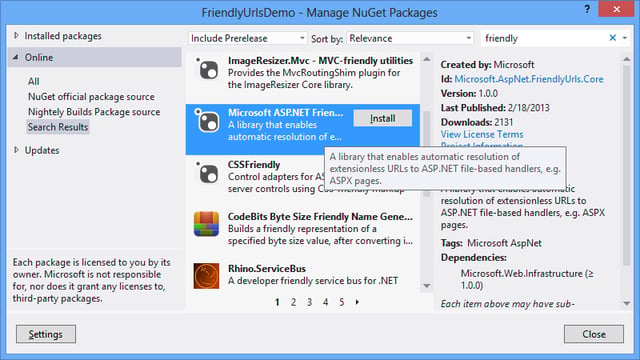
Task: Clear the search text with the X icon
Action: tap(612, 38)
